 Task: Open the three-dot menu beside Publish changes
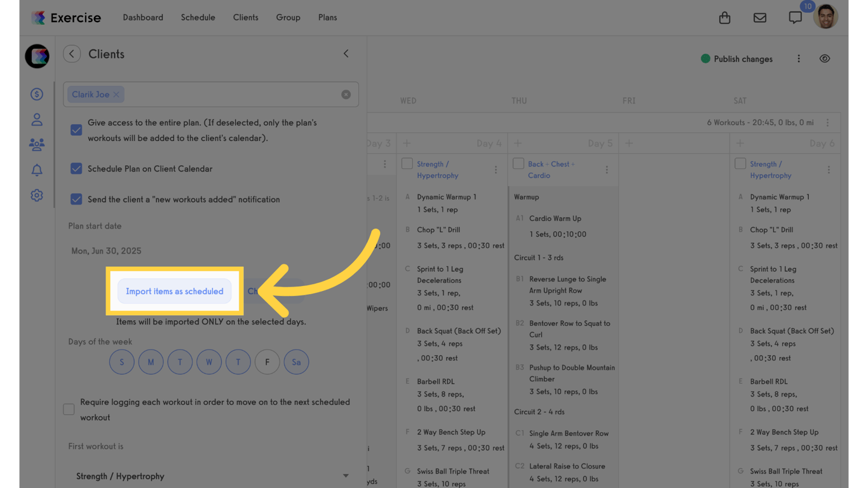799,58
